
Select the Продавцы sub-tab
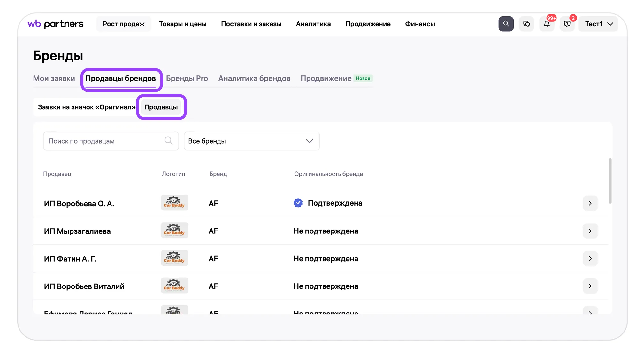tap(161, 107)
